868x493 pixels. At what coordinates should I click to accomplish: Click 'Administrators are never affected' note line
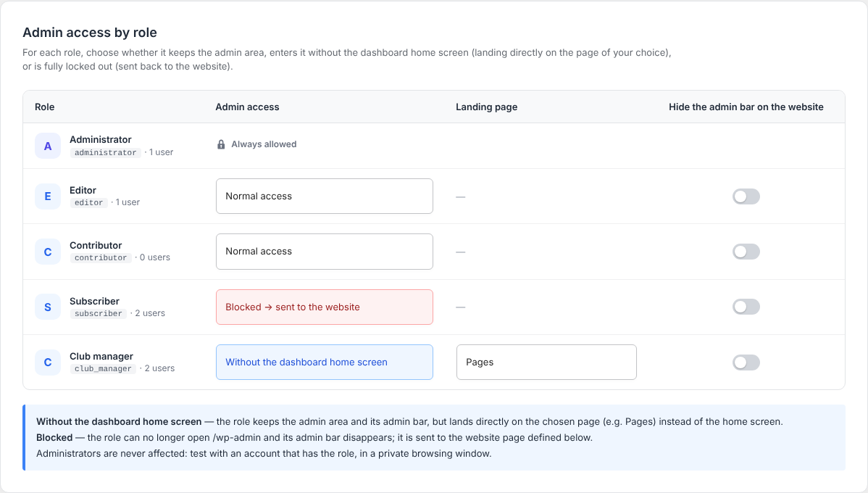click(264, 454)
